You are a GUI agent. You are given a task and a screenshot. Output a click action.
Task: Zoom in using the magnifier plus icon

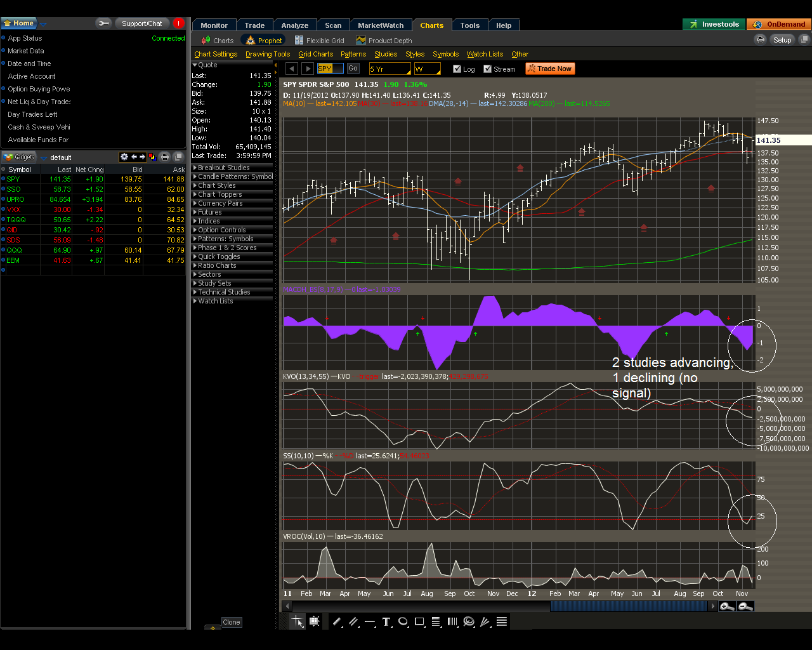point(727,606)
